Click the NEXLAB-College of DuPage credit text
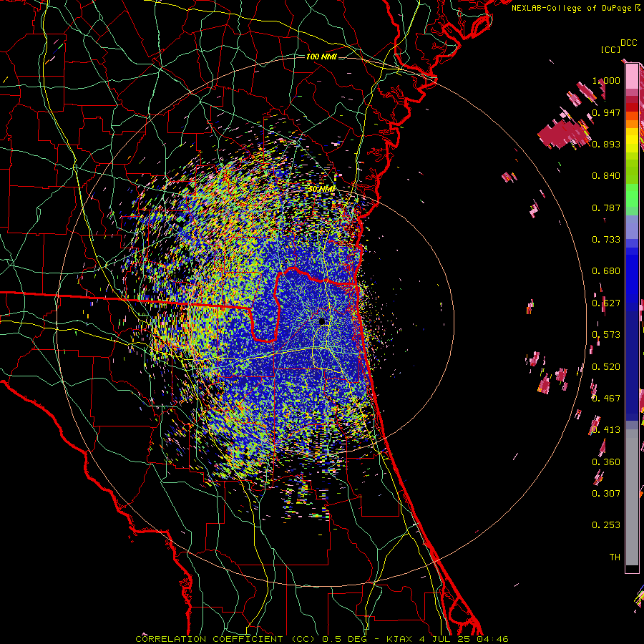This screenshot has height=644, width=644. point(572,8)
